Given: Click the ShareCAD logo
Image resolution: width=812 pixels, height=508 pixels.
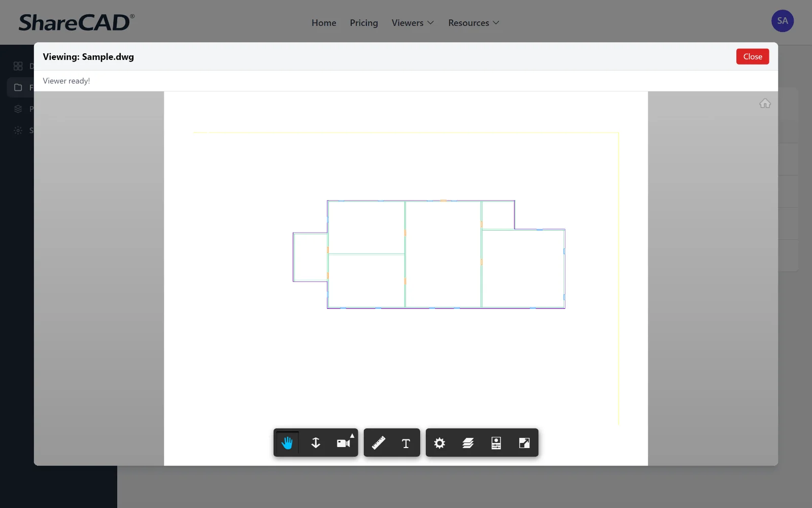Looking at the screenshot, I should (77, 22).
